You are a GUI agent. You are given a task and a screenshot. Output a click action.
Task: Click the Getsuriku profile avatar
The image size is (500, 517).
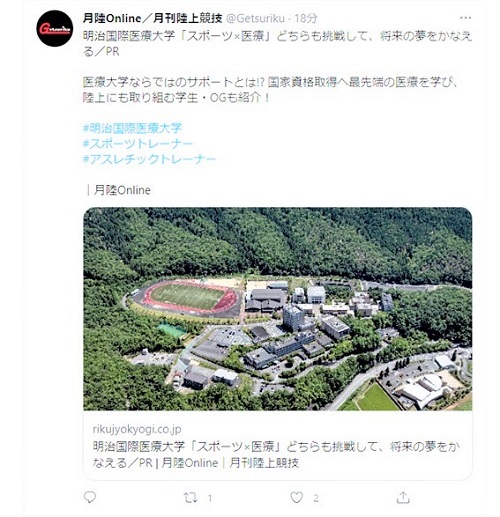[55, 29]
